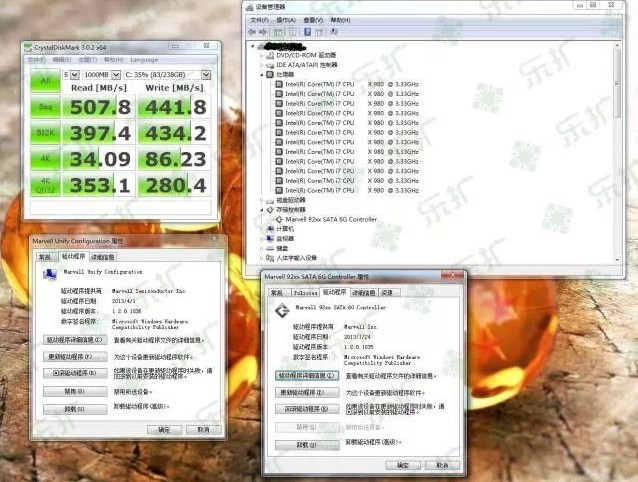Select the 键盘 keyboard category icon
The image size is (638, 482).
(x=270, y=248)
